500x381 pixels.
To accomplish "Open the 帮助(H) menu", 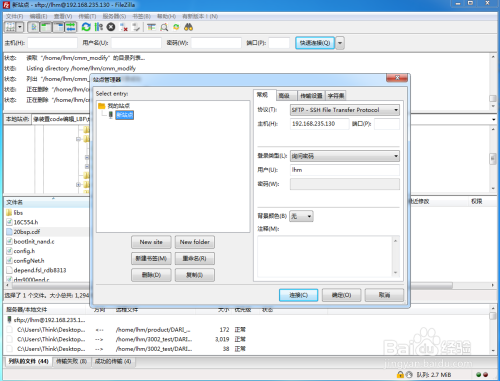I will pyautogui.click(x=166, y=16).
